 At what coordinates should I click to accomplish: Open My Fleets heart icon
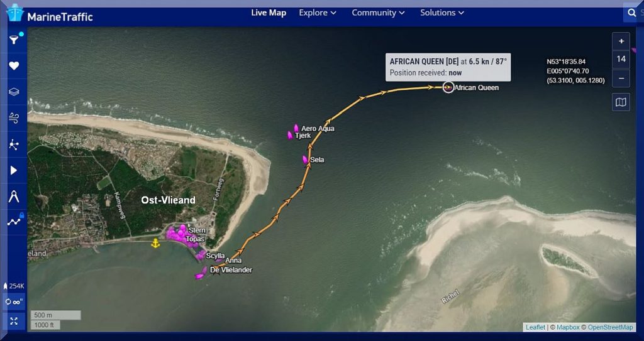click(14, 66)
